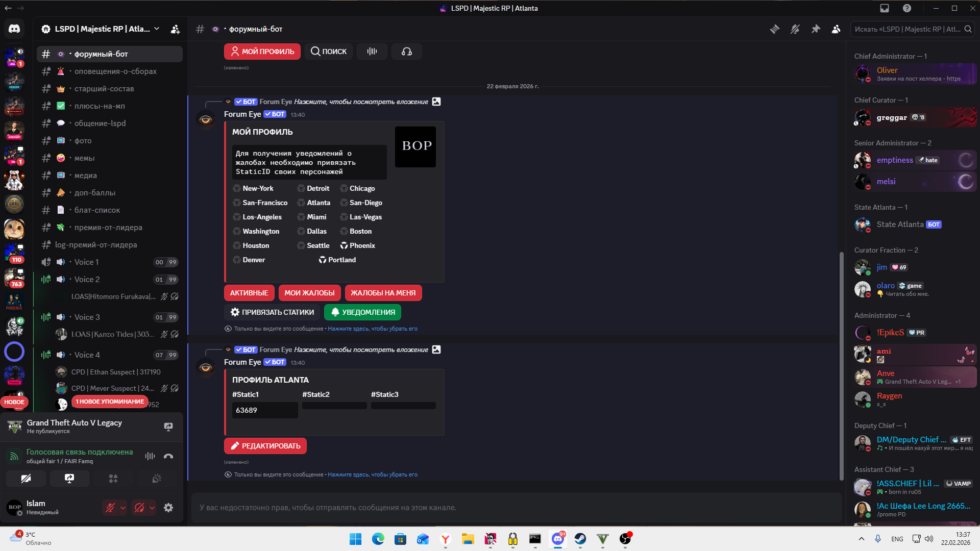
Task: Join Voice 1 channel
Action: coord(87,262)
